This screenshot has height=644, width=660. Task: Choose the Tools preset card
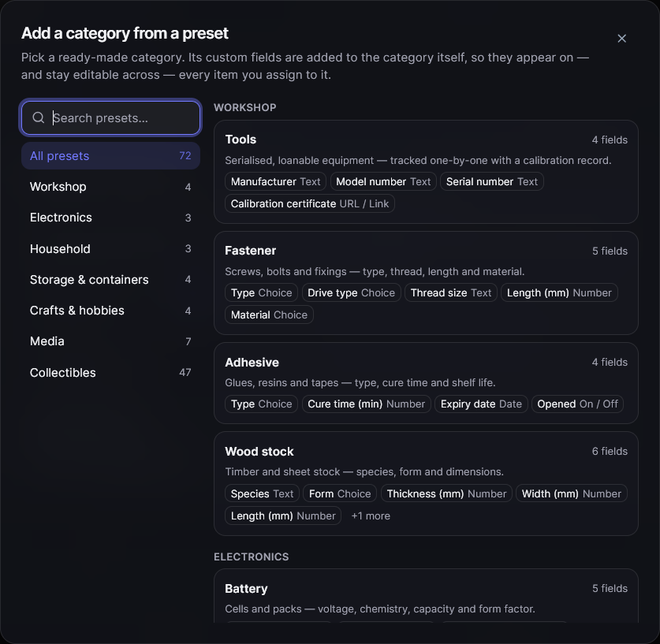[426, 172]
